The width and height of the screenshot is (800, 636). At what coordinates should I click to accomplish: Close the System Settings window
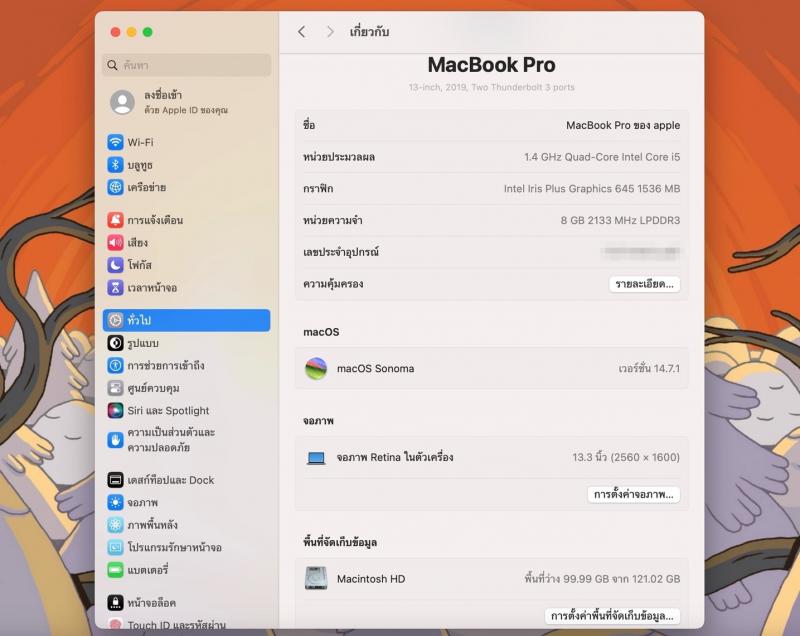[115, 32]
